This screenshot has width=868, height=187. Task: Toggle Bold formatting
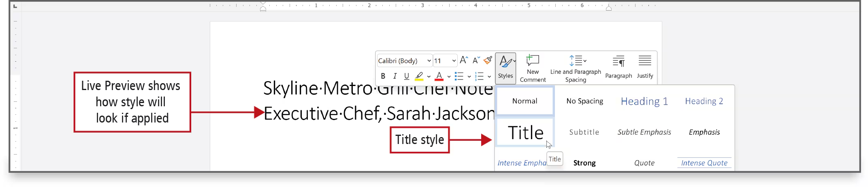pos(383,76)
